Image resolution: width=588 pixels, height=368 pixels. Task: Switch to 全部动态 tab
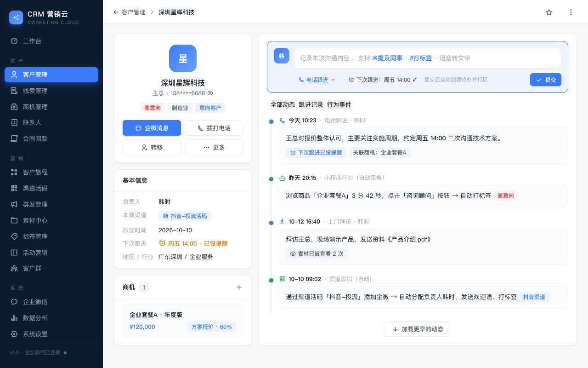tap(283, 104)
